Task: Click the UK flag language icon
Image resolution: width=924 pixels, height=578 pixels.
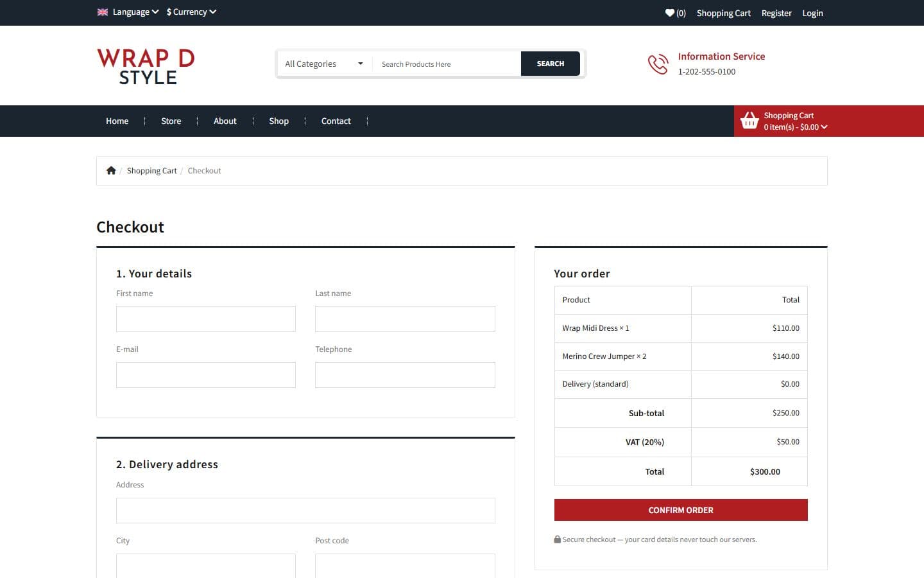Action: click(x=103, y=12)
